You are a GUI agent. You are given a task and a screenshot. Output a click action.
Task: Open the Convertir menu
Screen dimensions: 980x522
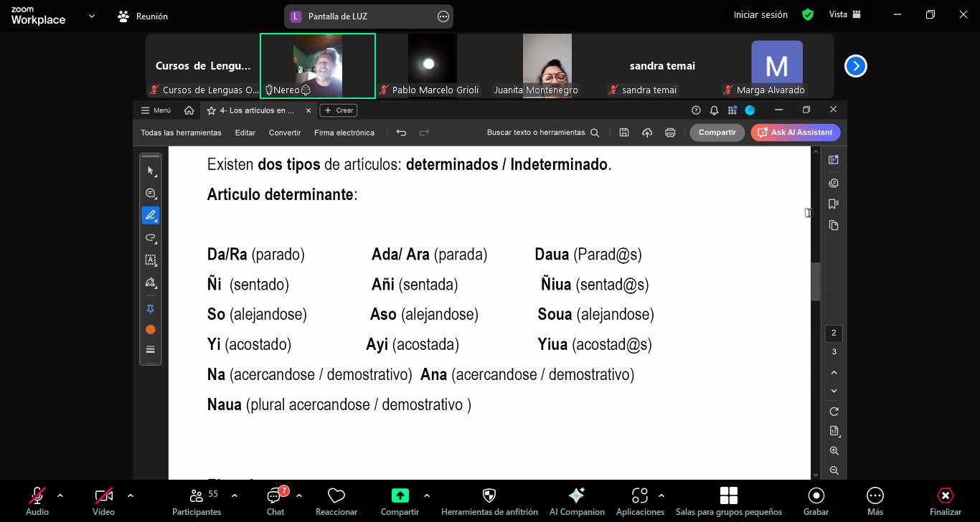coord(285,133)
